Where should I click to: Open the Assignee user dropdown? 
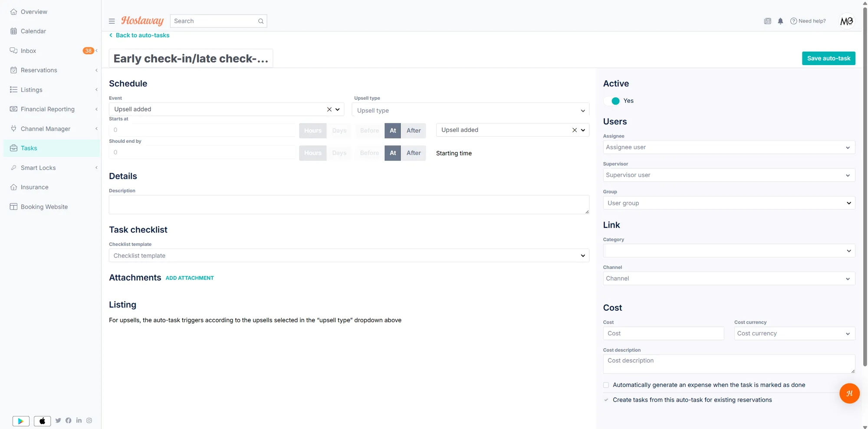coord(729,147)
